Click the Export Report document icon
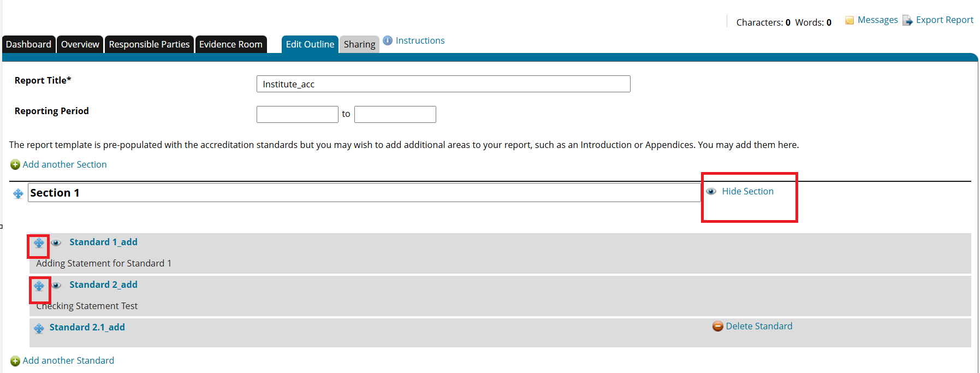Image resolution: width=980 pixels, height=373 pixels. 907,20
